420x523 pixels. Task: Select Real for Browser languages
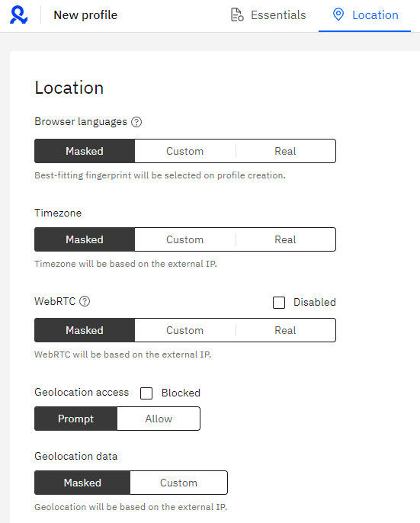(x=285, y=151)
